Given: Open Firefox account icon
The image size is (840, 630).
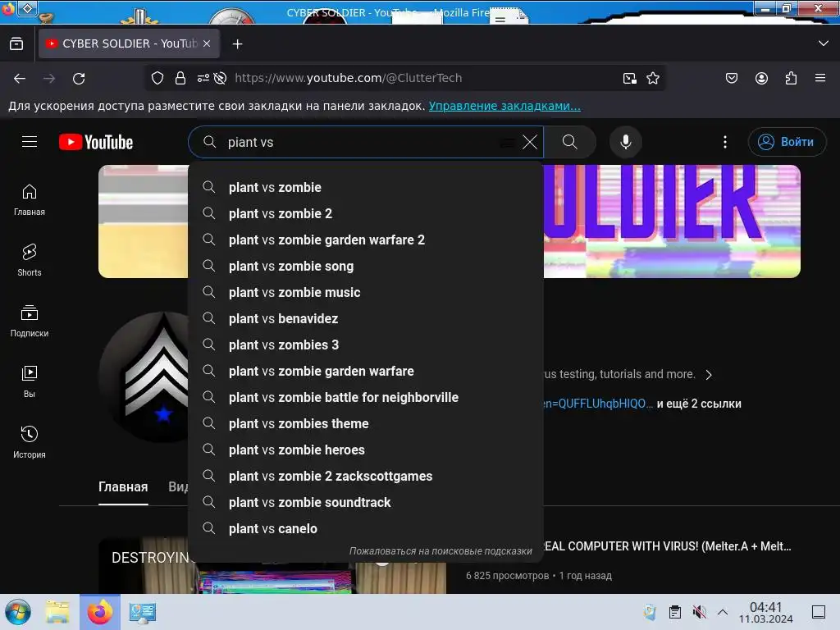Looking at the screenshot, I should tap(761, 78).
